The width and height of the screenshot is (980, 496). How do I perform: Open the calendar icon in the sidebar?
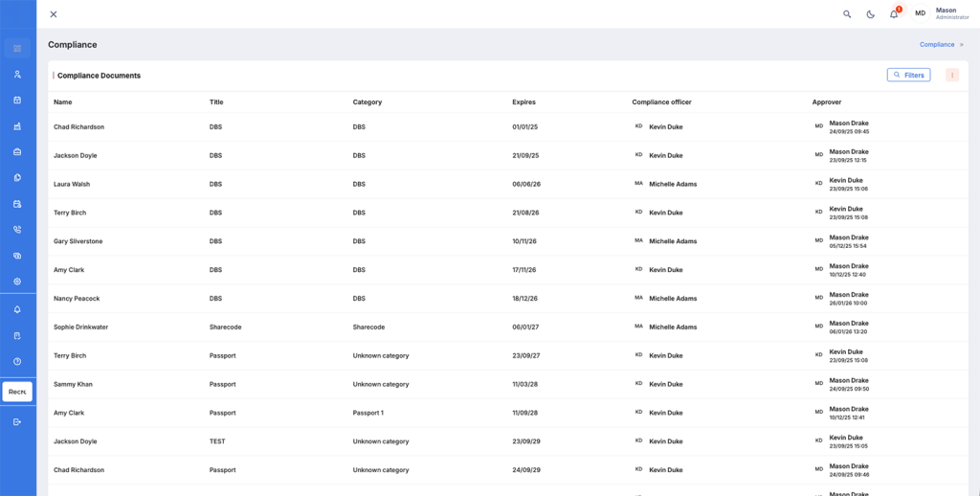pyautogui.click(x=17, y=101)
